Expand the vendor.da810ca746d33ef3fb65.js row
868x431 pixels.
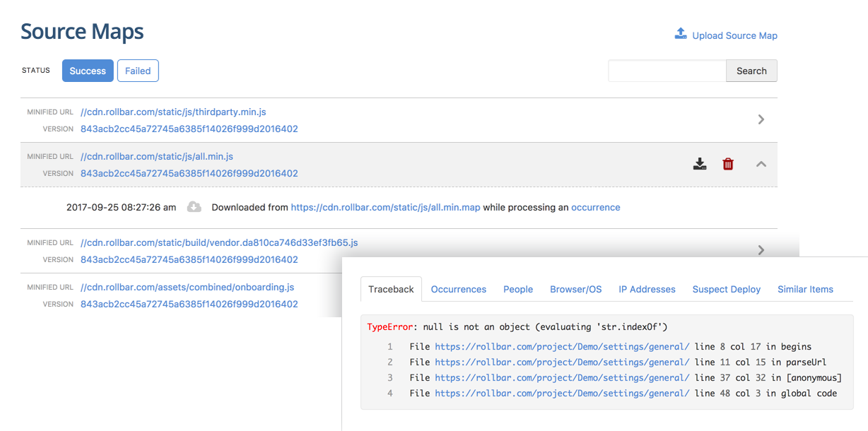tap(761, 250)
